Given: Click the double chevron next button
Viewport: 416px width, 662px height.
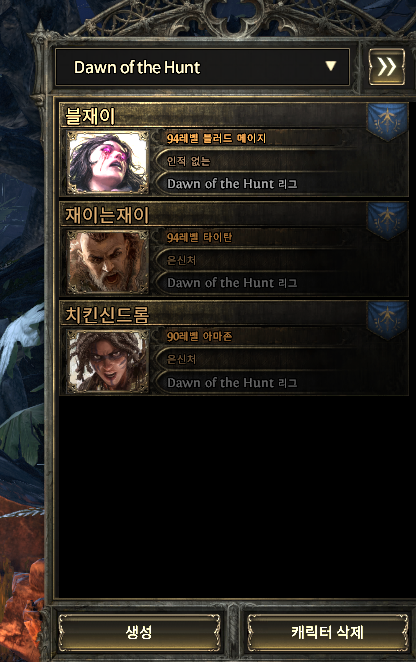Looking at the screenshot, I should pyautogui.click(x=386, y=67).
